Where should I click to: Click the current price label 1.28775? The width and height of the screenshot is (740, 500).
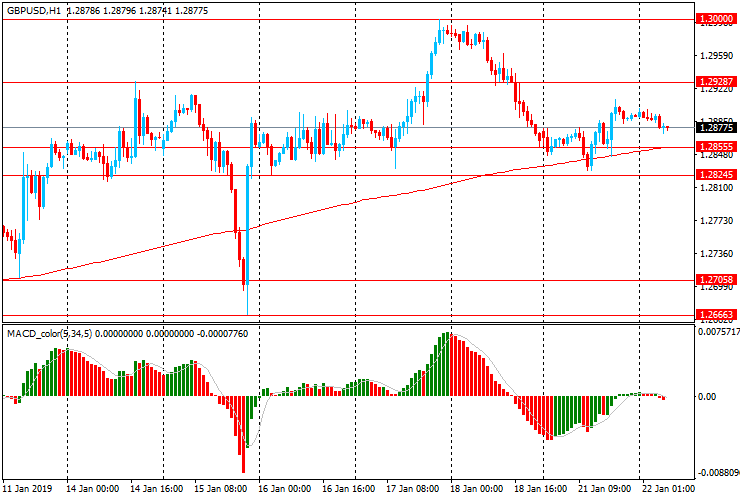(x=716, y=127)
